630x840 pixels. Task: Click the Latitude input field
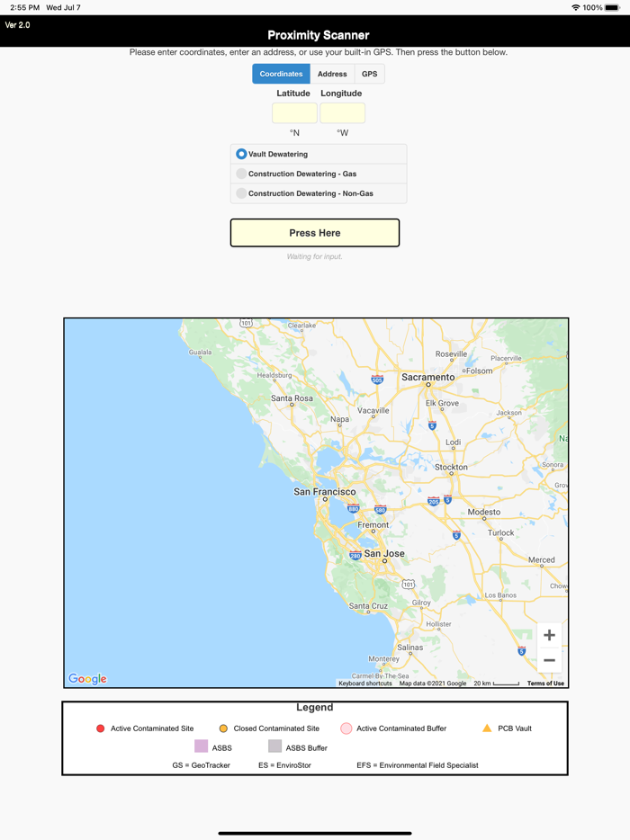point(294,113)
